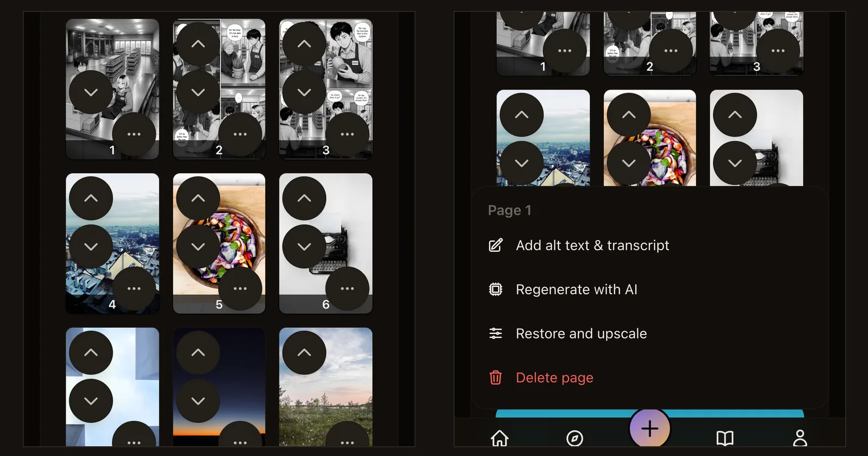Move page 4 up in left mockup
This screenshot has width=868, height=456.
pos(91,198)
